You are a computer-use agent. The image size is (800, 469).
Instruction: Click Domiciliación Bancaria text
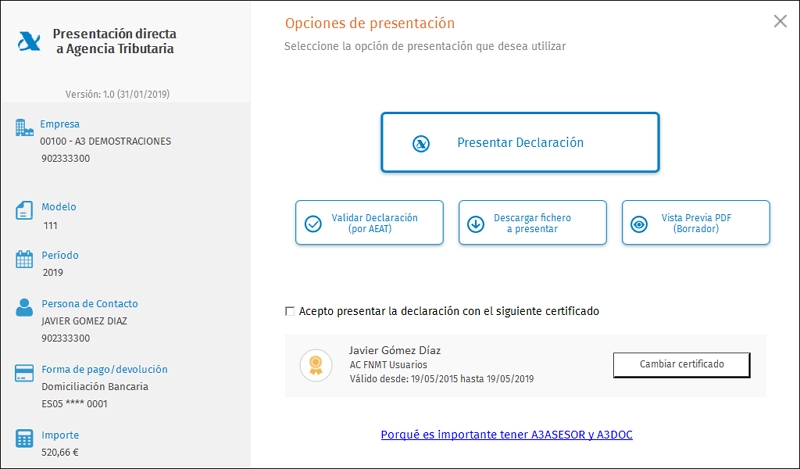pyautogui.click(x=95, y=386)
